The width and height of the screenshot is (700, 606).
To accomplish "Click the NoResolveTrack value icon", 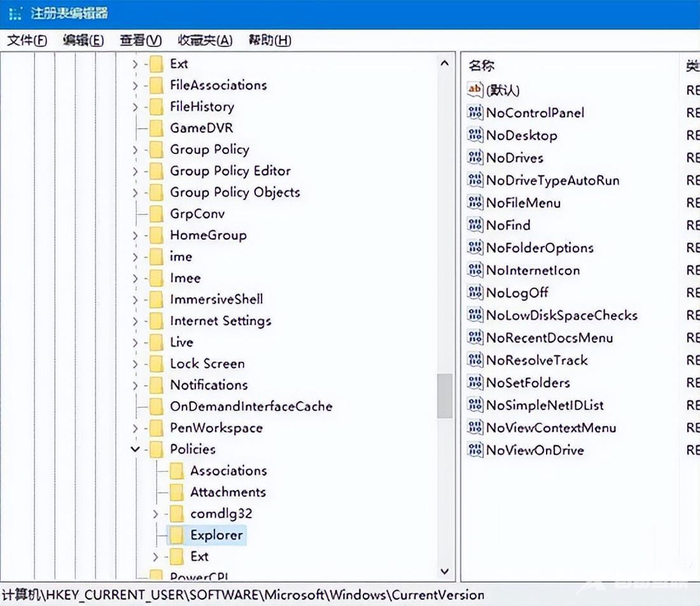I will (475, 360).
